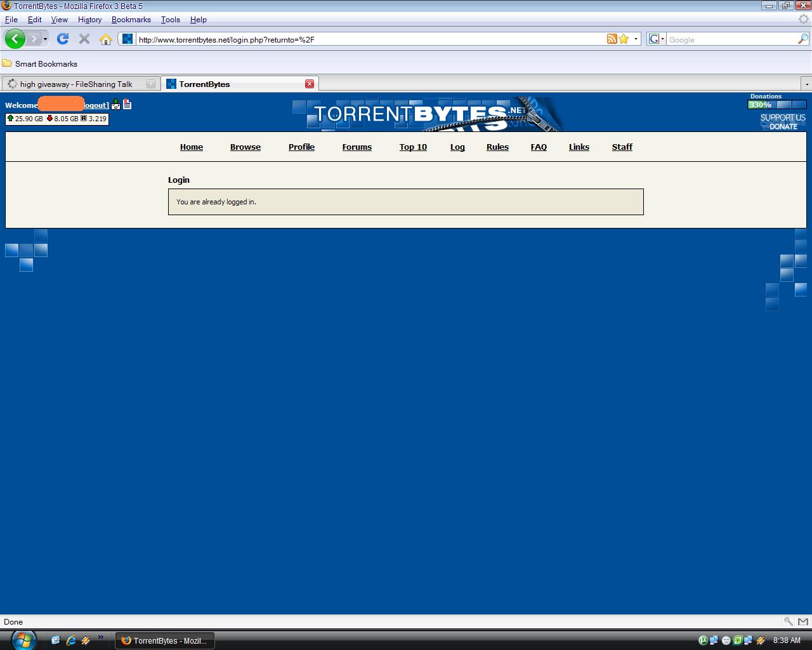Open the Edit menu
The image size is (812, 650).
point(35,20)
